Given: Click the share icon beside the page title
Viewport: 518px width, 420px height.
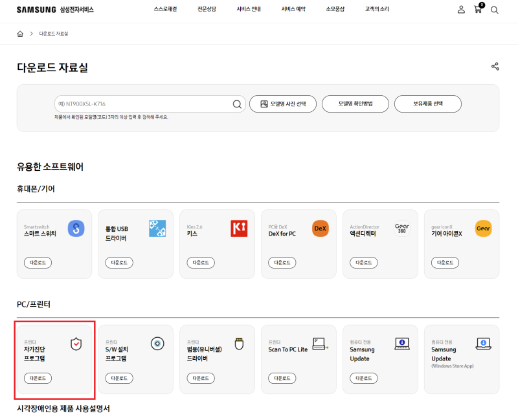Looking at the screenshot, I should pos(495,65).
